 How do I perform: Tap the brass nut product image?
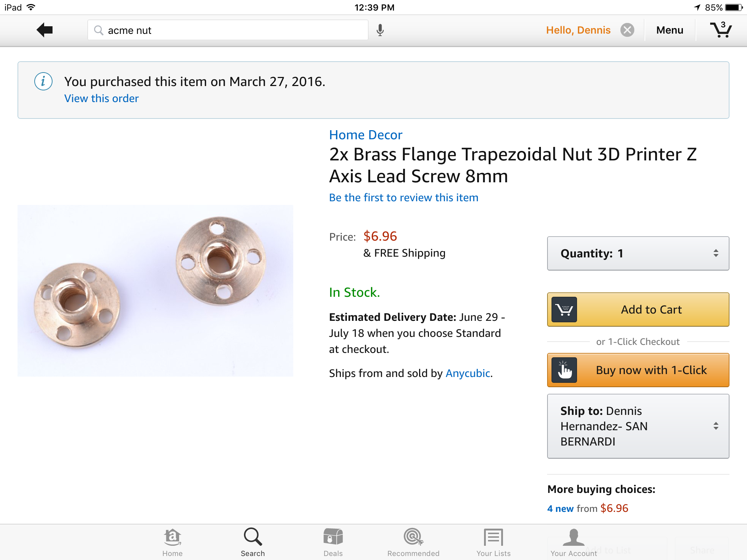point(155,291)
